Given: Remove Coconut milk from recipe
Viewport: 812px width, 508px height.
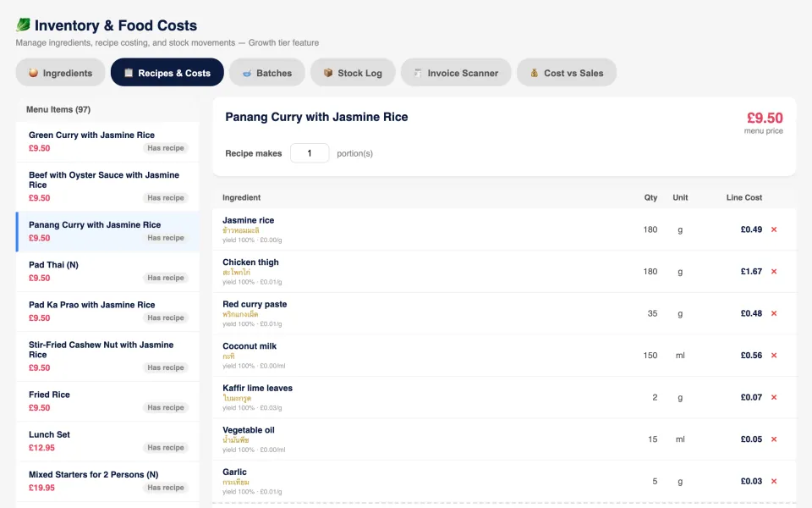Looking at the screenshot, I should point(774,356).
